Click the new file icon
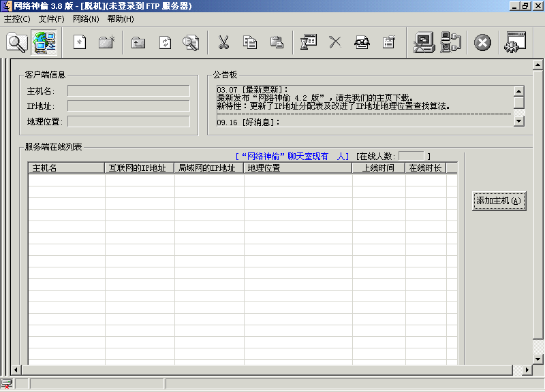The height and width of the screenshot is (392, 545). 78,42
